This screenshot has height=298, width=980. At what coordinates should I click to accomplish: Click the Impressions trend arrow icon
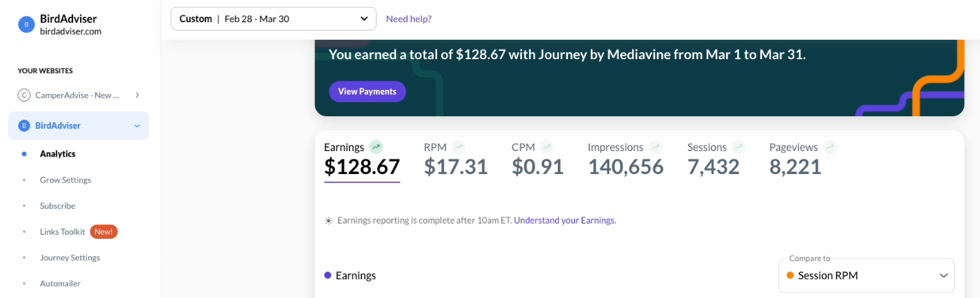click(x=656, y=147)
